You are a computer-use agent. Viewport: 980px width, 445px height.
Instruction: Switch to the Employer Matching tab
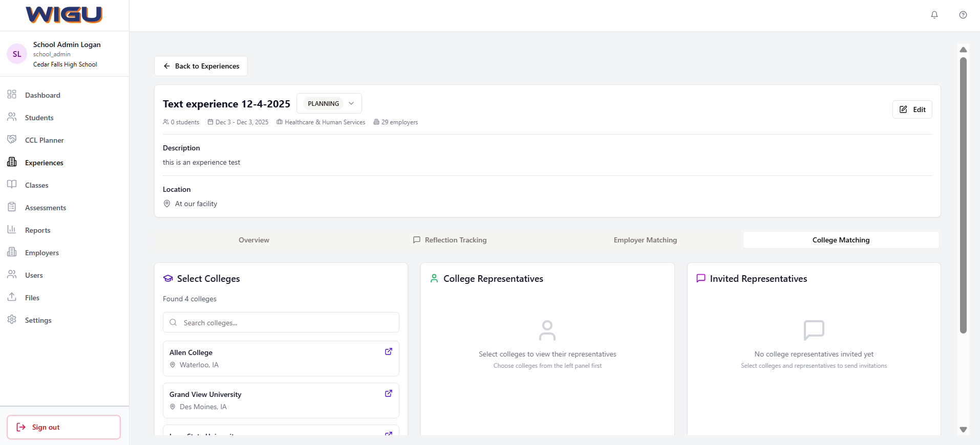coord(645,240)
